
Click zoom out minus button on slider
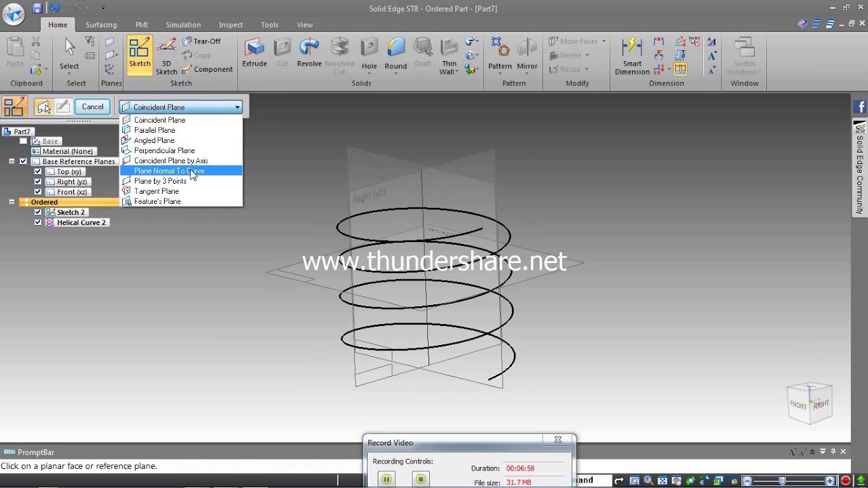click(747, 481)
